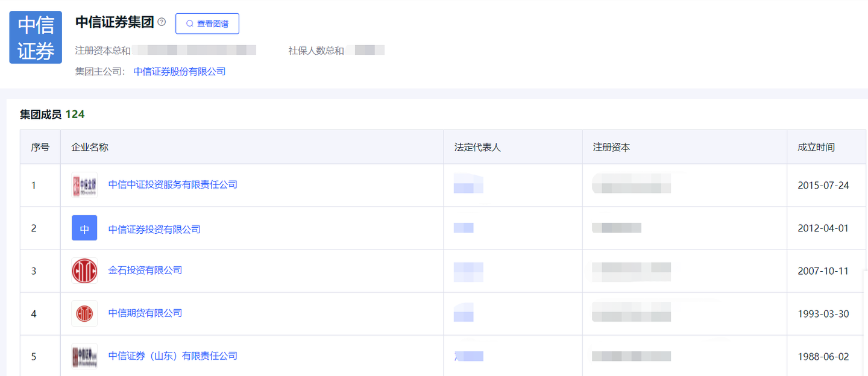Click the logo of 中信期货有限公司
The height and width of the screenshot is (376, 868).
pos(84,313)
